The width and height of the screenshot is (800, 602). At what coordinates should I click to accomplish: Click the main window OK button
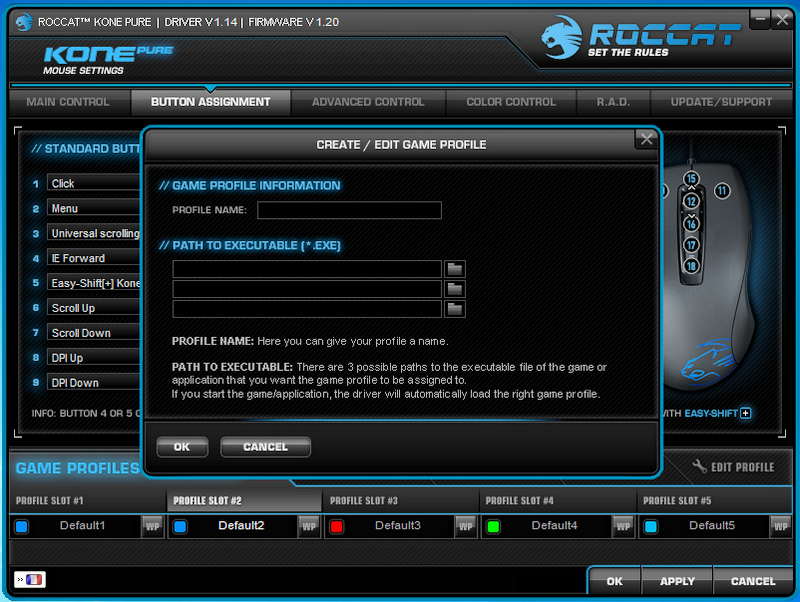coord(615,581)
